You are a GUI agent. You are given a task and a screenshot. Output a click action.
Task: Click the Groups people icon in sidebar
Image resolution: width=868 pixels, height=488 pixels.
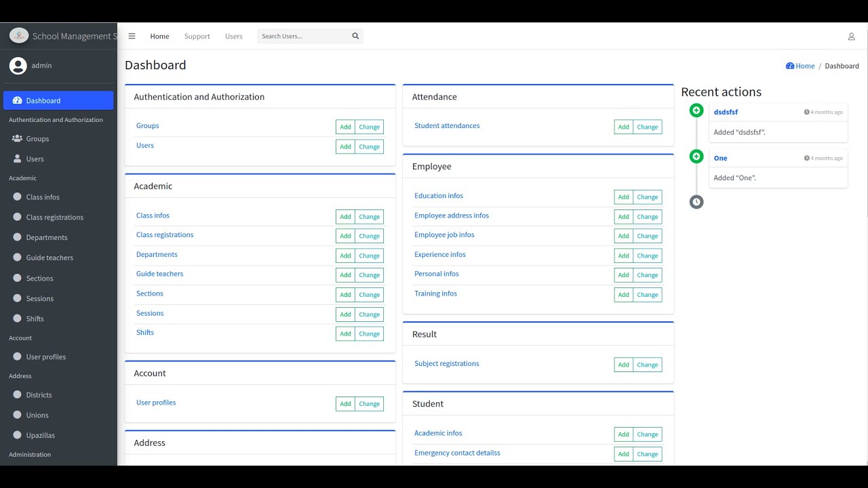tap(18, 138)
